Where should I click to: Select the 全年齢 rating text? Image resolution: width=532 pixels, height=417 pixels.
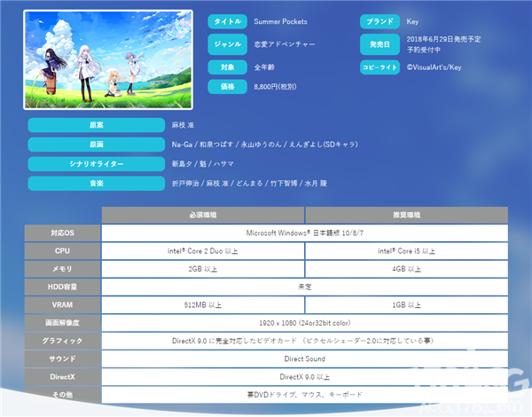pyautogui.click(x=264, y=67)
